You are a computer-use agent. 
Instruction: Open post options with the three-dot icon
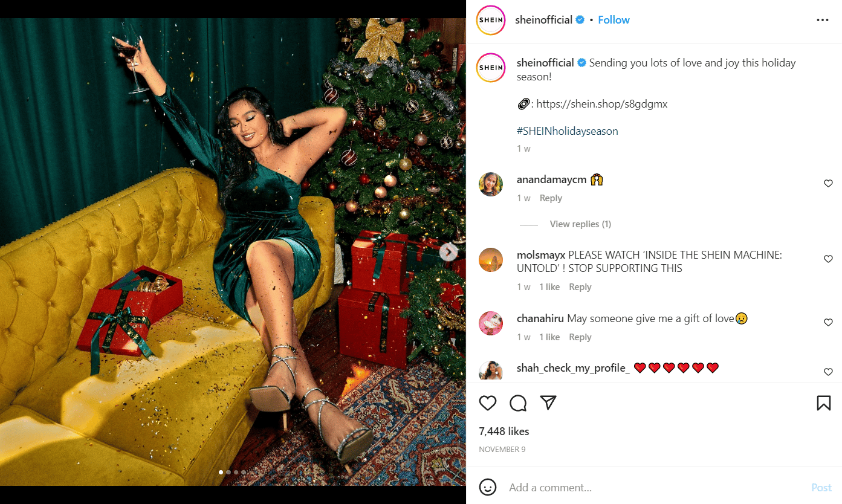tap(823, 19)
